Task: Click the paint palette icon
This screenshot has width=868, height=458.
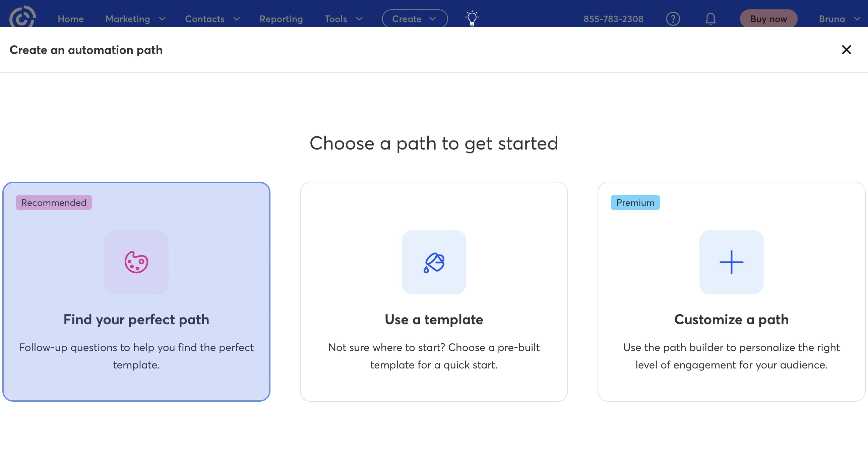Action: (x=136, y=262)
